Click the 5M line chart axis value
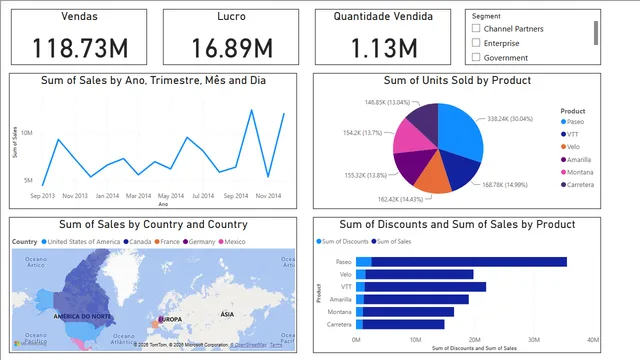Screen dimensions: 640x360 [28, 180]
